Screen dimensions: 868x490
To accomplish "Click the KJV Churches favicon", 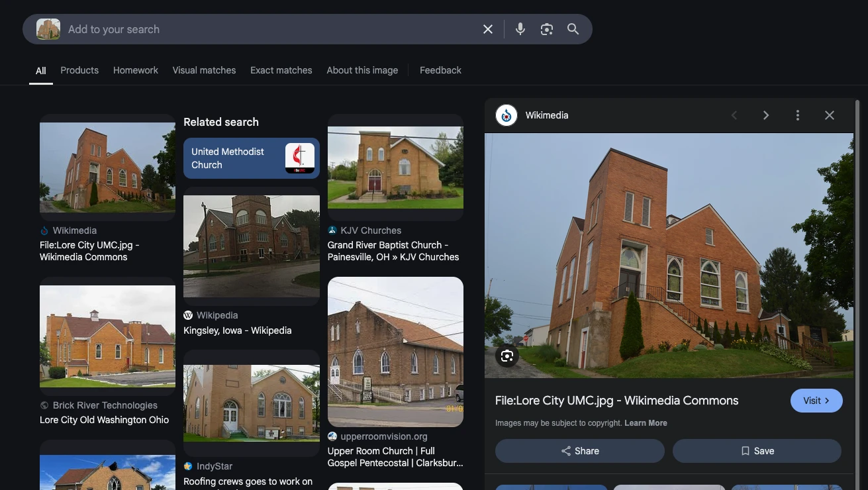I will [x=332, y=230].
